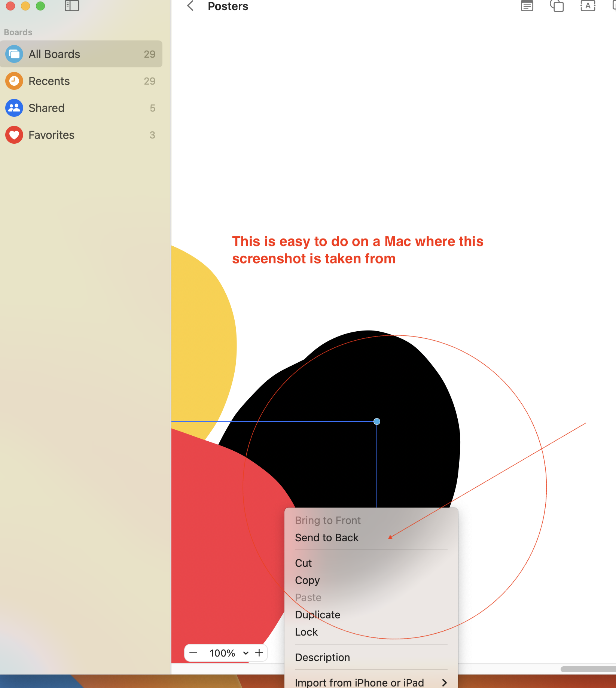
Task: Zoom in using the plus button
Action: click(259, 653)
